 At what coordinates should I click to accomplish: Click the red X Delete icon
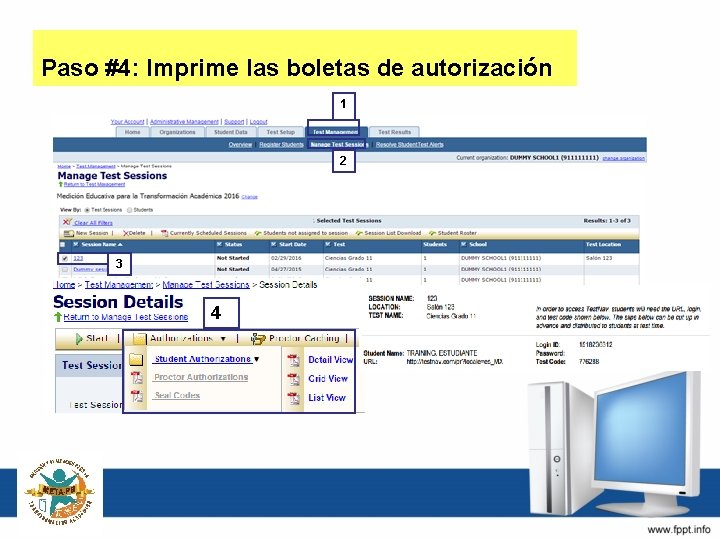pyautogui.click(x=126, y=233)
